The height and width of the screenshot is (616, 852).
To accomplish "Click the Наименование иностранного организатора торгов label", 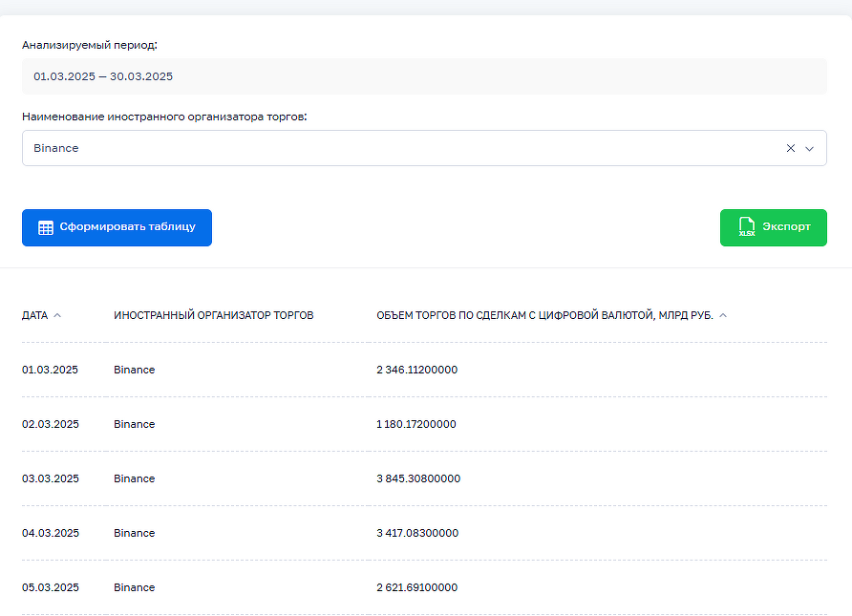I will tap(164, 117).
